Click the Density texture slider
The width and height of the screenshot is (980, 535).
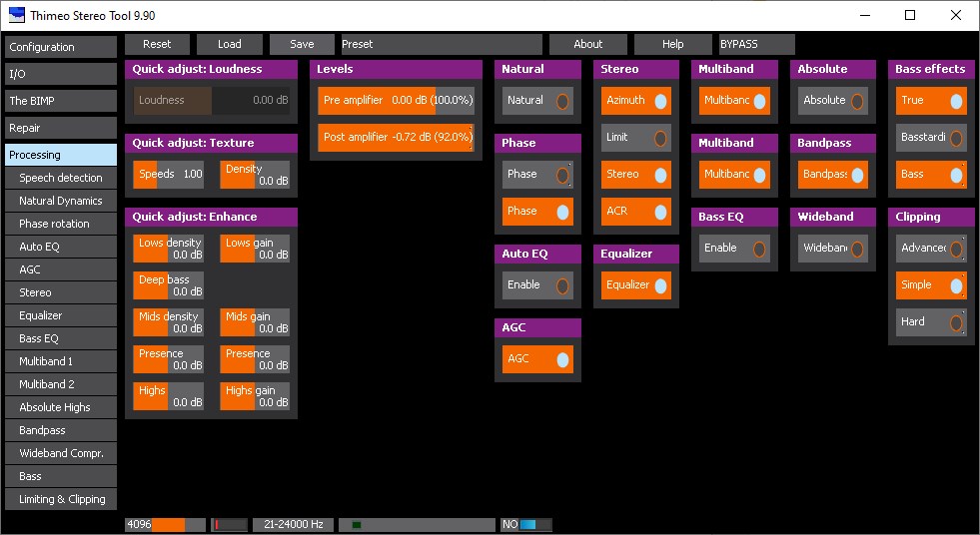pyautogui.click(x=255, y=174)
